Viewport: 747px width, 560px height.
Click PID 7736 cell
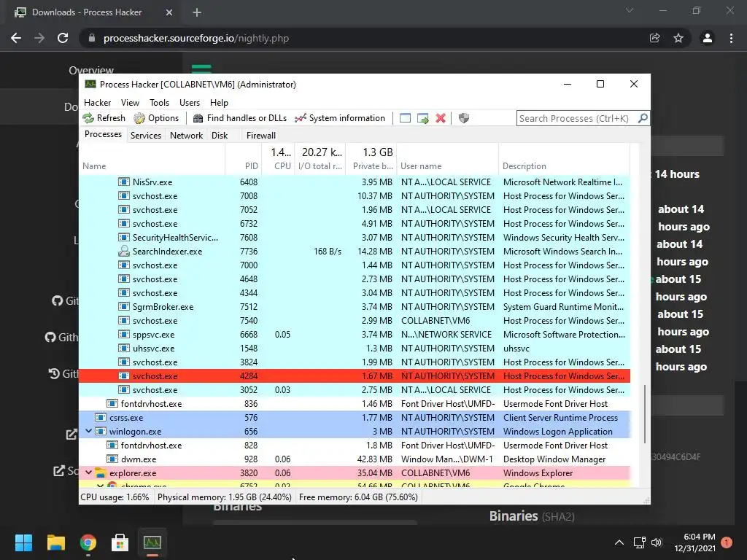249,251
